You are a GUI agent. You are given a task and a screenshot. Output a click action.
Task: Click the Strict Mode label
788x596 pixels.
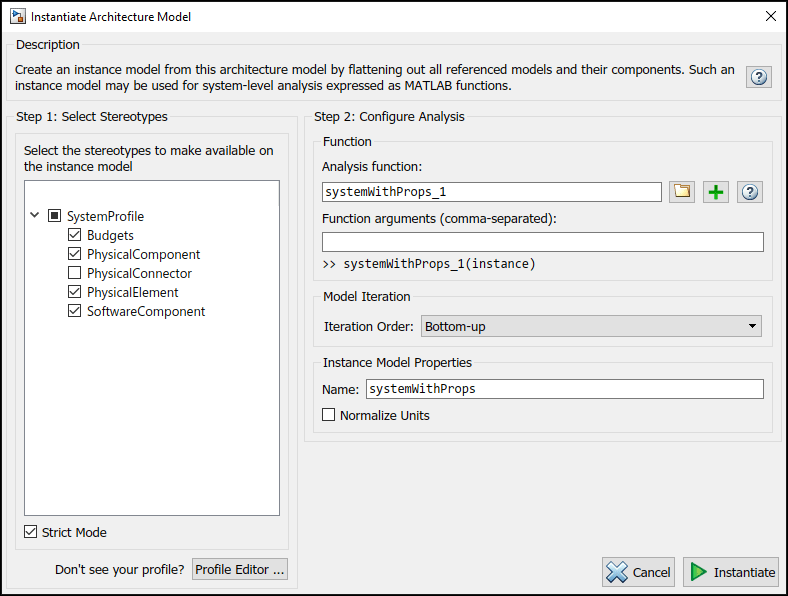point(74,532)
